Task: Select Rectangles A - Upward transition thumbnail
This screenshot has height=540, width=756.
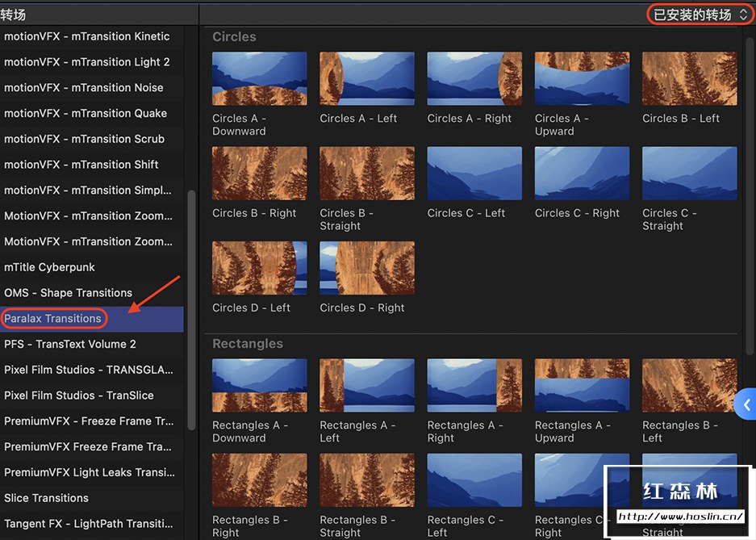Action: (x=582, y=385)
